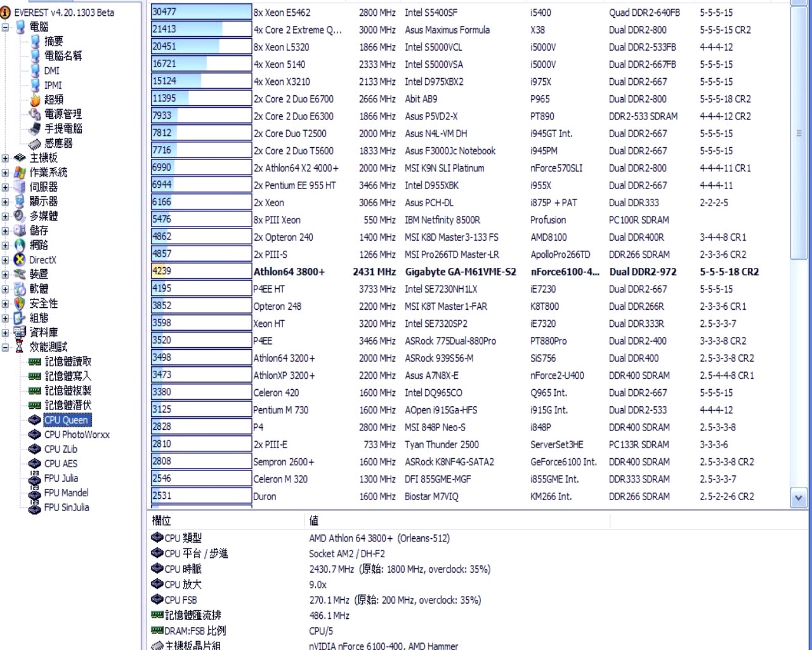Expand the 伺服器 tree node
The image size is (812, 650).
tap(6, 187)
